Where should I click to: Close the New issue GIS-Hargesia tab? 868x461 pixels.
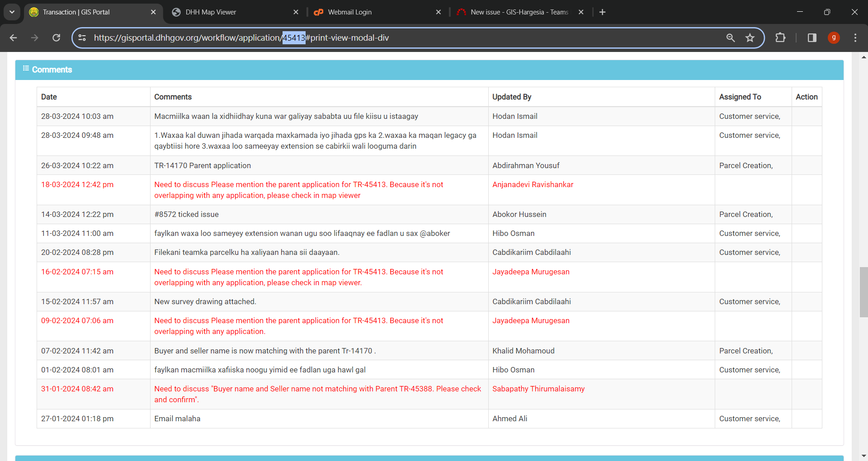click(581, 12)
